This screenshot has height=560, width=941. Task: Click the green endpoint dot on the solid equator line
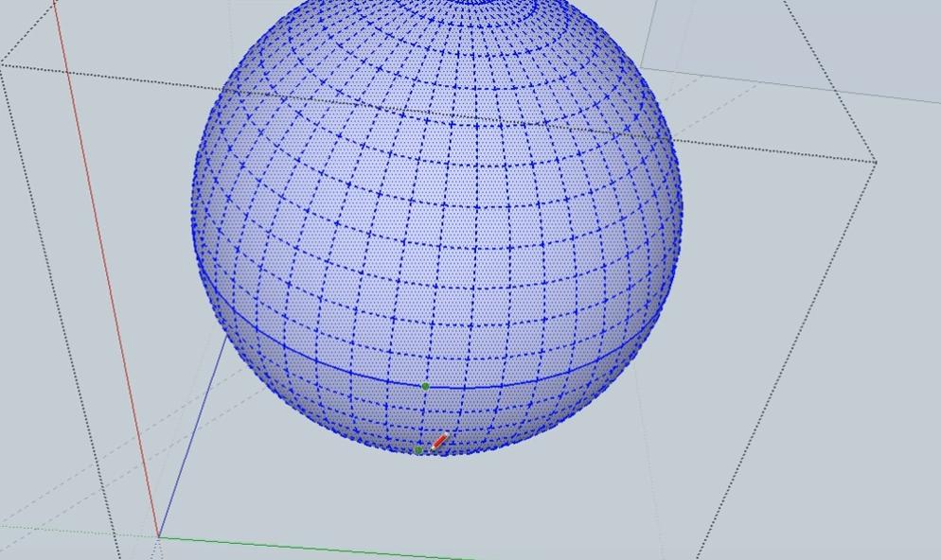(425, 386)
